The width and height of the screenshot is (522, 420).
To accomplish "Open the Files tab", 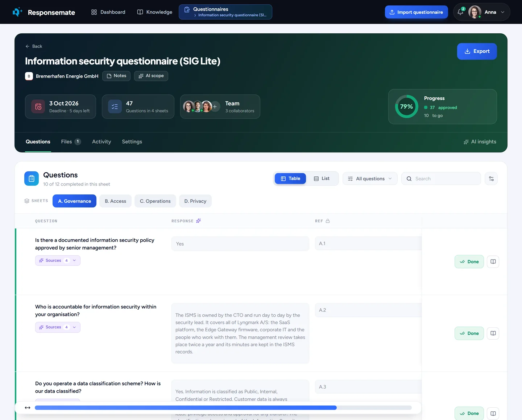I will [x=71, y=142].
